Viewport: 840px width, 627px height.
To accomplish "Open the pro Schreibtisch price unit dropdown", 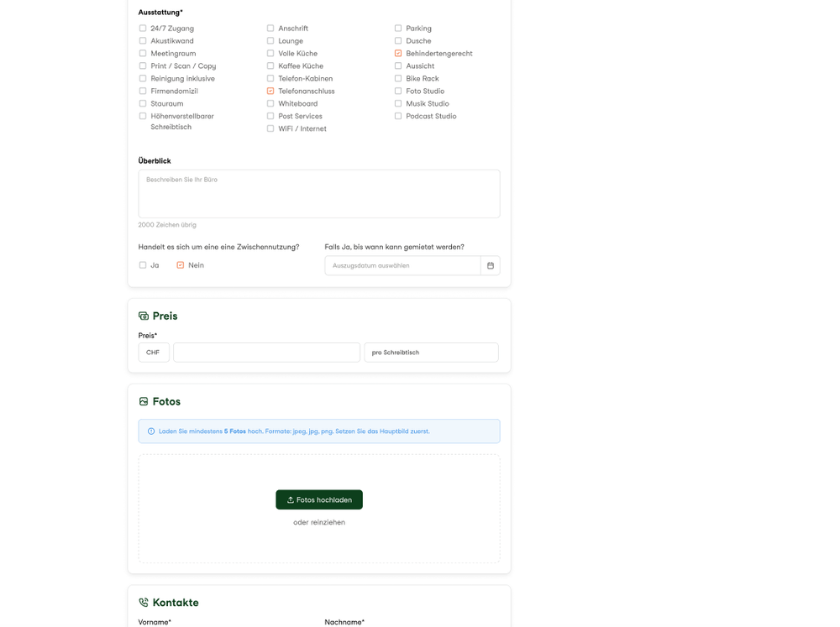I will [431, 353].
